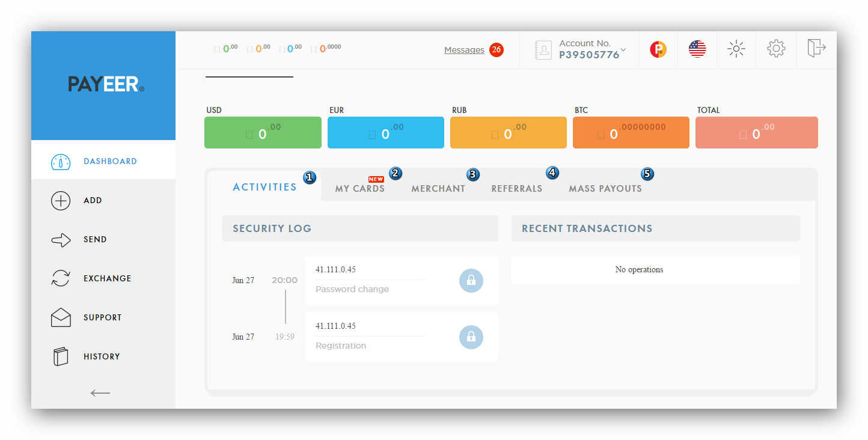Image resolution: width=868 pixels, height=440 pixels.
Task: Click the Send arrow icon
Action: (x=61, y=240)
